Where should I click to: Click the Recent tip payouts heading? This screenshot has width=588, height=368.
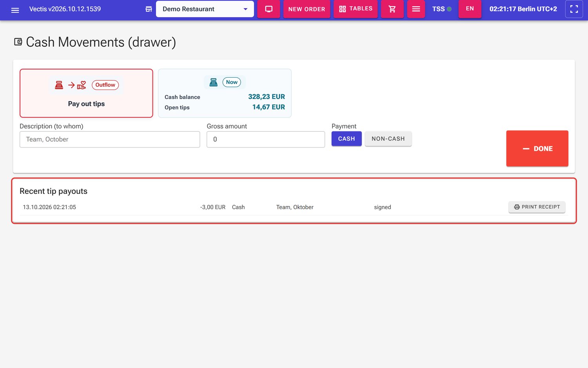pyautogui.click(x=53, y=191)
